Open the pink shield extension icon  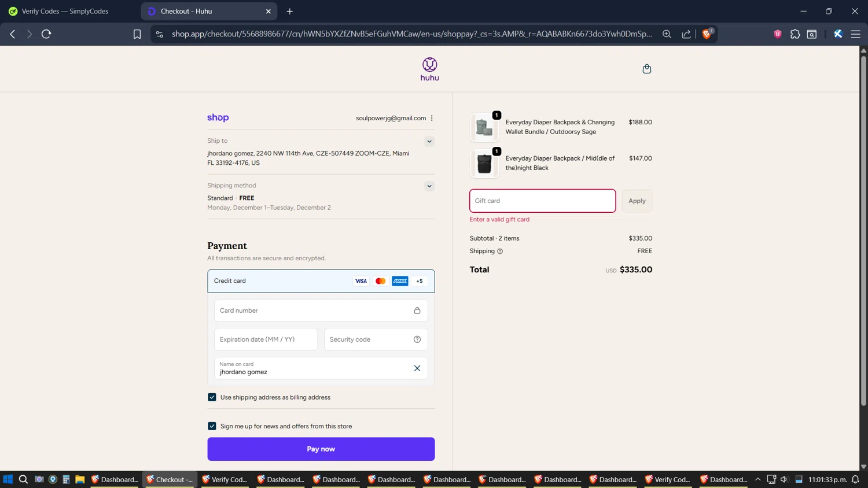(x=778, y=34)
